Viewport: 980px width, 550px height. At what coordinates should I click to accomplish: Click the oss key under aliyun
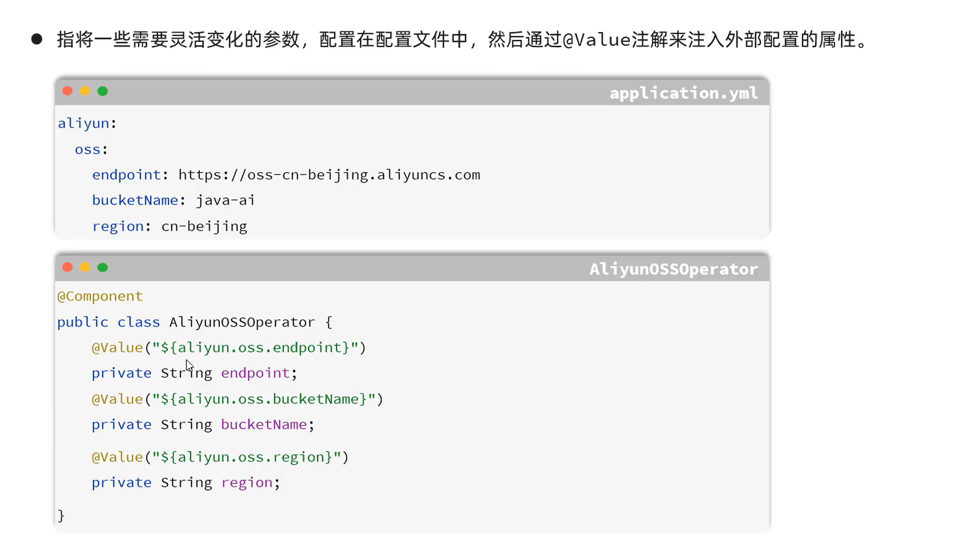(x=87, y=150)
